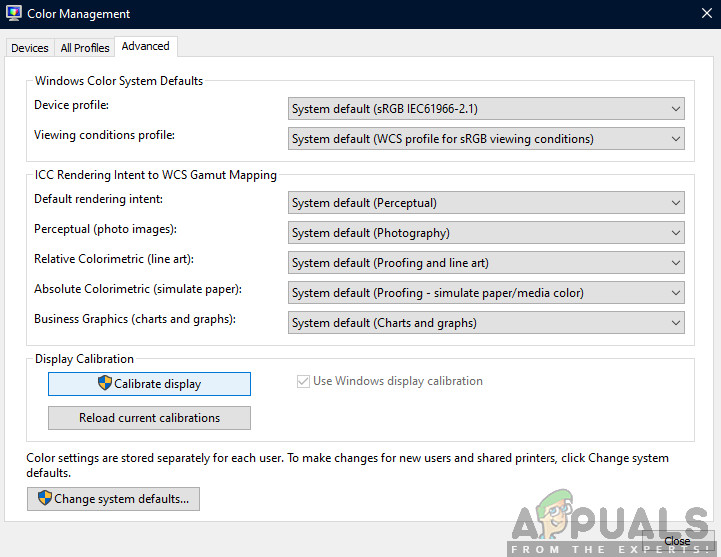Click the shield icon on Calibrate display

click(105, 383)
